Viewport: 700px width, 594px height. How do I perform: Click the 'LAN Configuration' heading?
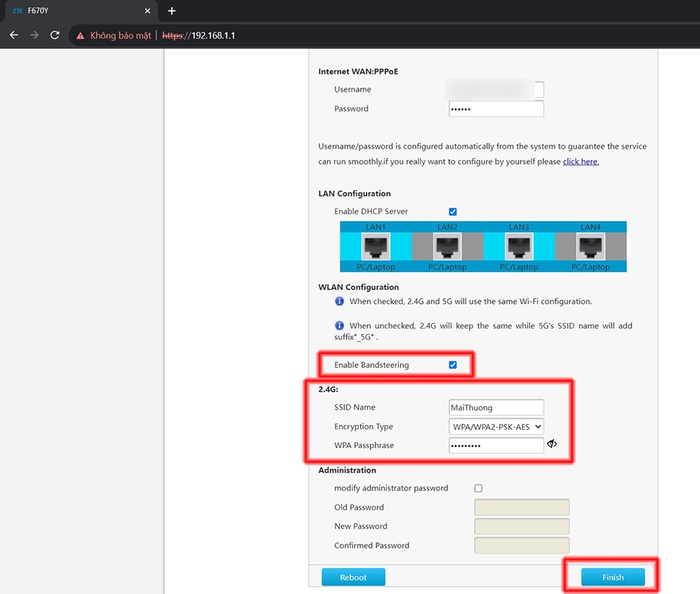tap(354, 193)
